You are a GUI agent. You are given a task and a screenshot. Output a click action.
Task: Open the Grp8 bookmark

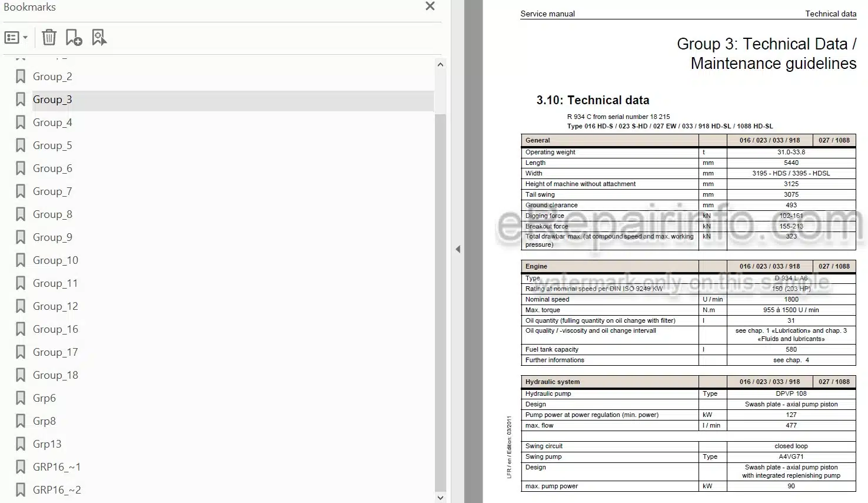[x=44, y=421]
